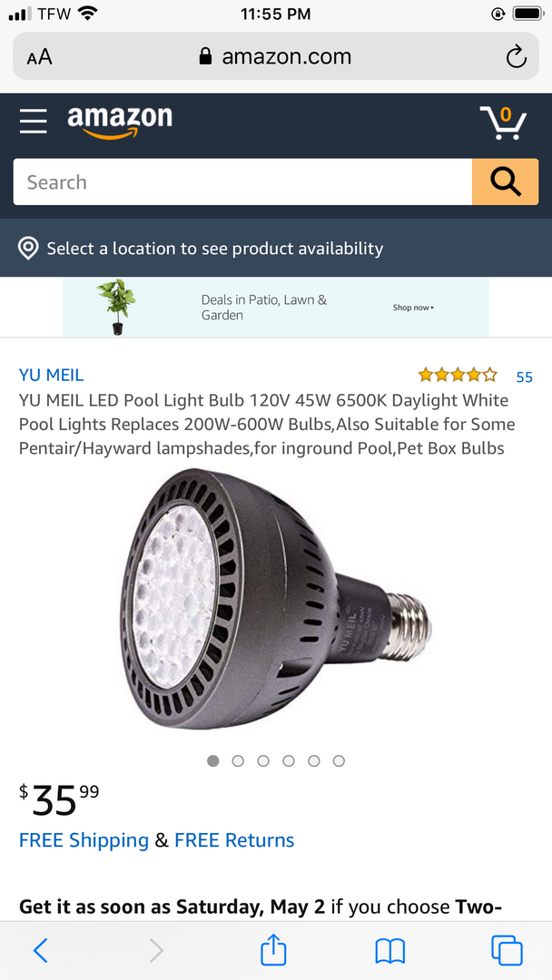Focus the Amazon search field

point(242,181)
